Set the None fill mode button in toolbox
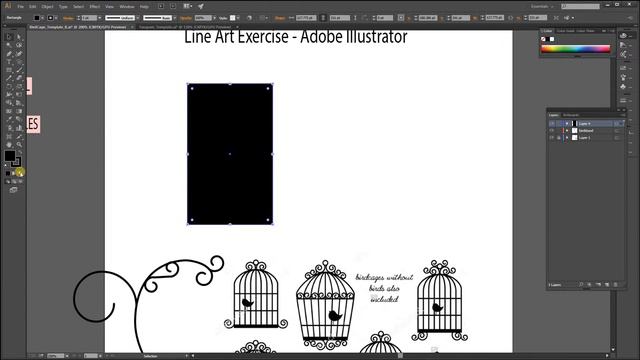The width and height of the screenshot is (640, 360). [x=20, y=173]
